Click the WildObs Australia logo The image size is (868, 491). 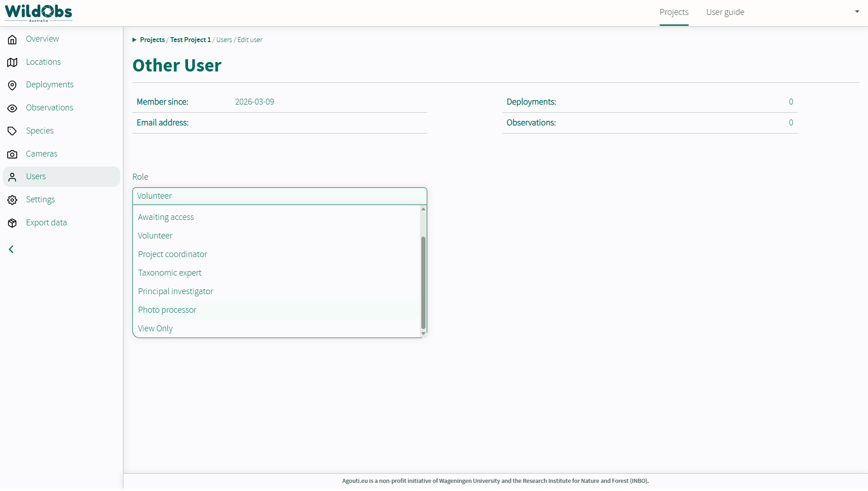(x=38, y=12)
